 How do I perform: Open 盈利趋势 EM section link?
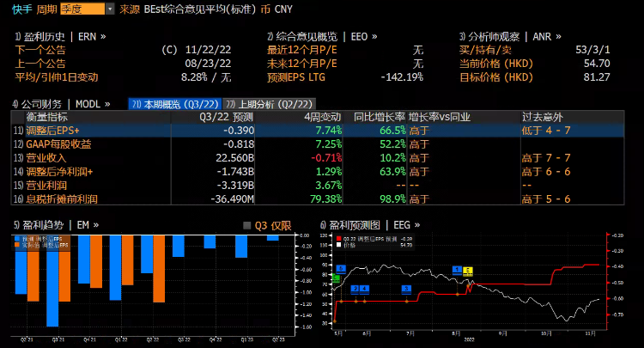coord(56,225)
